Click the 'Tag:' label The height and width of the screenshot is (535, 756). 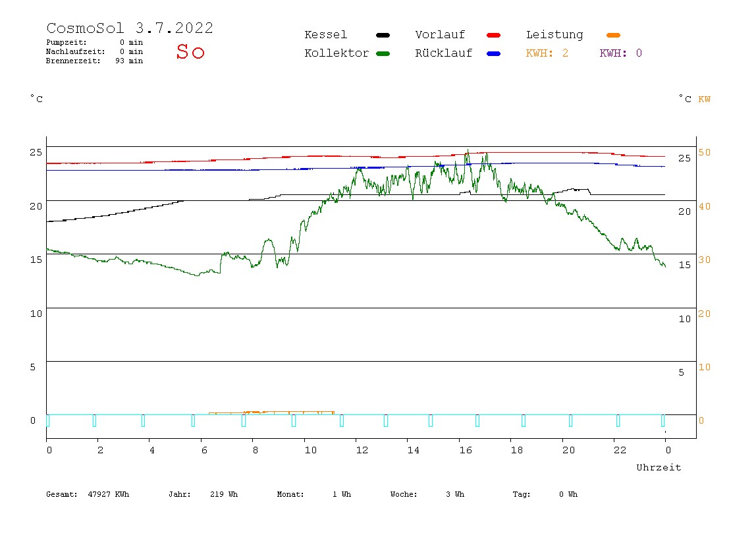[521, 494]
